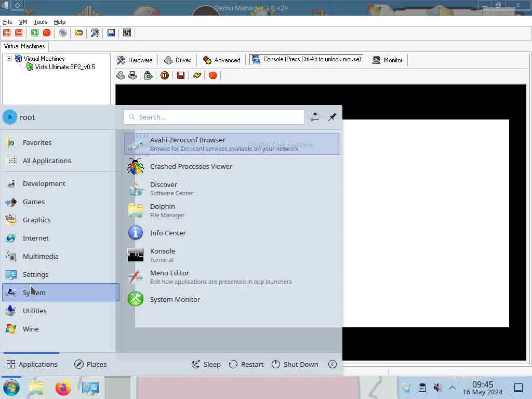Click the red floppy save-state console icon
Viewport: 532px width, 399px height.
pyautogui.click(x=181, y=75)
